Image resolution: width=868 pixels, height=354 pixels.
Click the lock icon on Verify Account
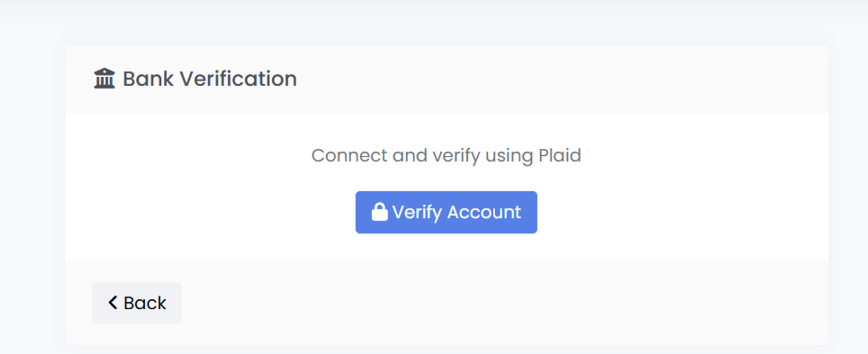pyautogui.click(x=380, y=212)
